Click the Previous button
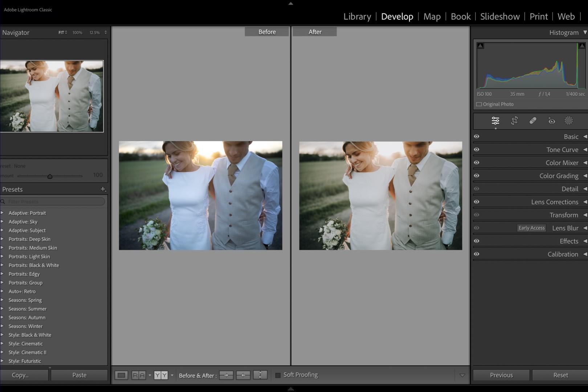 pos(501,375)
